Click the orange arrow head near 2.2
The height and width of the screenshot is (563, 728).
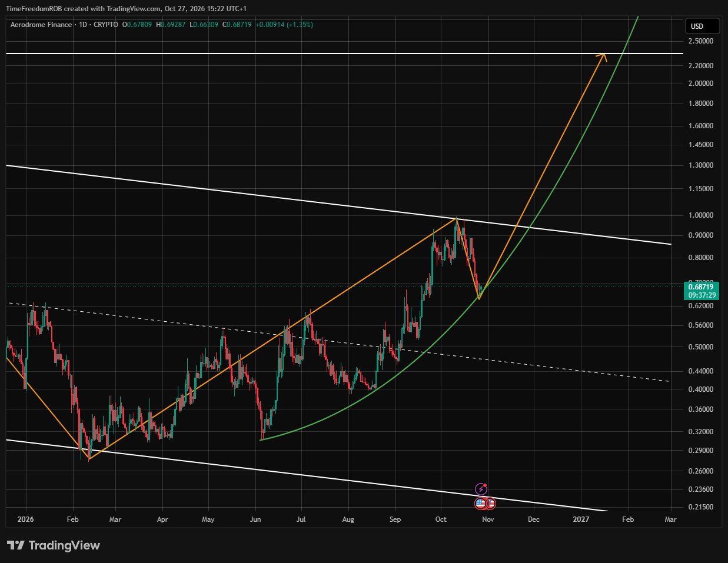click(x=601, y=56)
